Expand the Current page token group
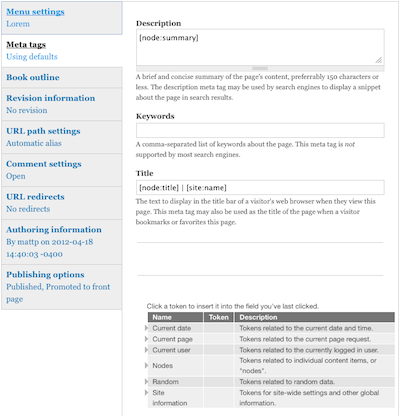This screenshot has width=400, height=417. 146,339
